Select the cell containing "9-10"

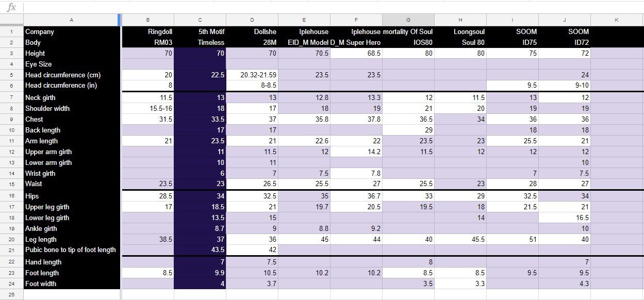(x=565, y=86)
